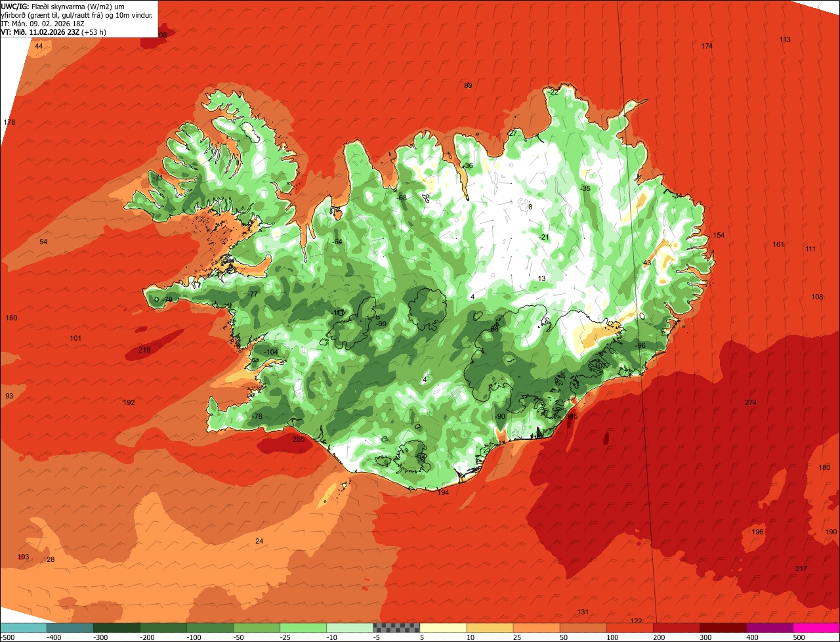Click the 196 value in the southeast ocean
Viewport: 840px width, 642px height.
(757, 532)
